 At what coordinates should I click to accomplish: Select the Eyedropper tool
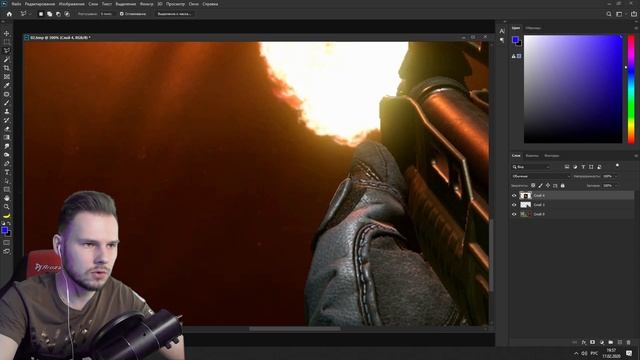click(x=7, y=85)
